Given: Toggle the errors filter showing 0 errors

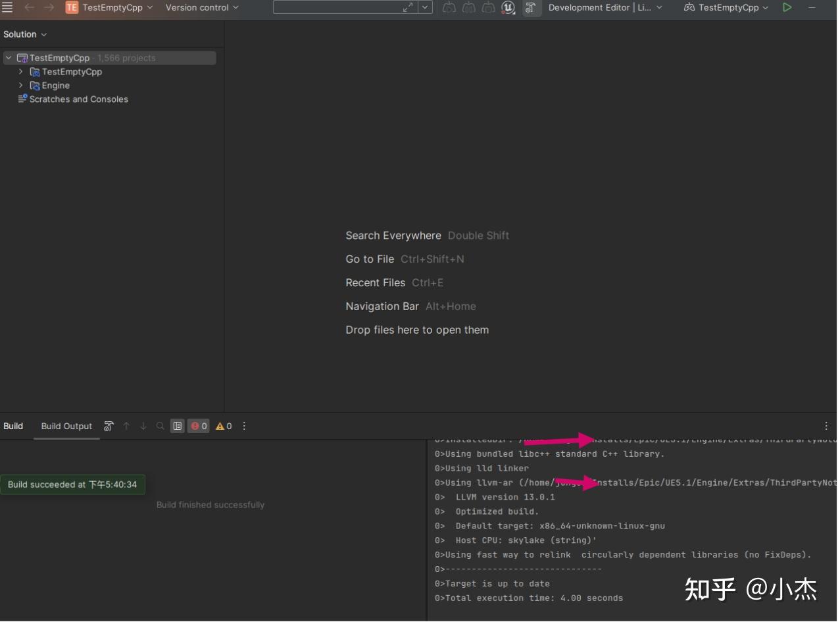Looking at the screenshot, I should point(198,426).
